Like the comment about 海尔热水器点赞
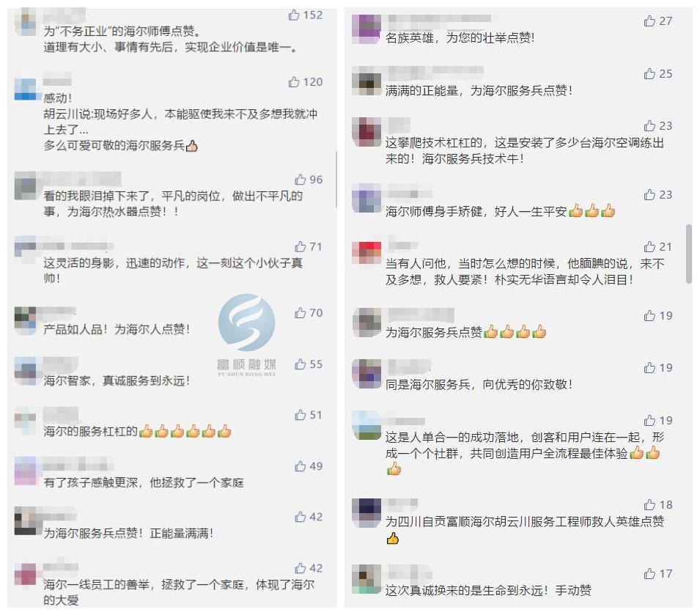Image resolution: width=700 pixels, height=615 pixels. click(300, 180)
